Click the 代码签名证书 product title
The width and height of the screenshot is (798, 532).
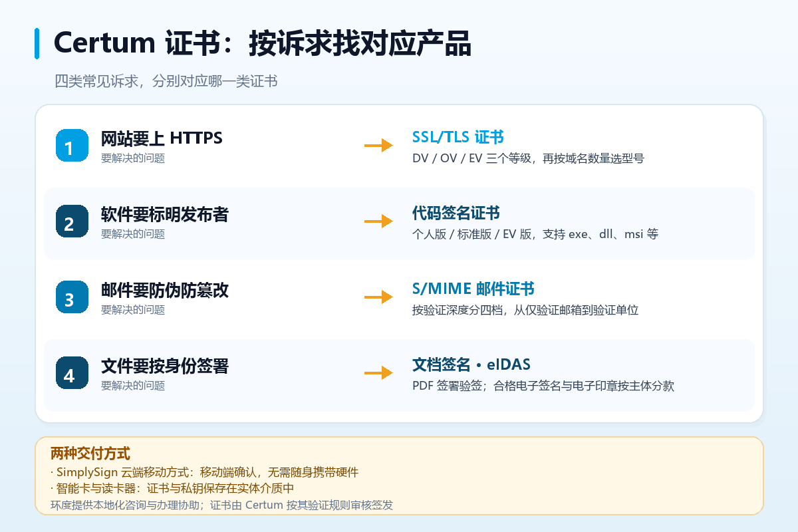(456, 213)
